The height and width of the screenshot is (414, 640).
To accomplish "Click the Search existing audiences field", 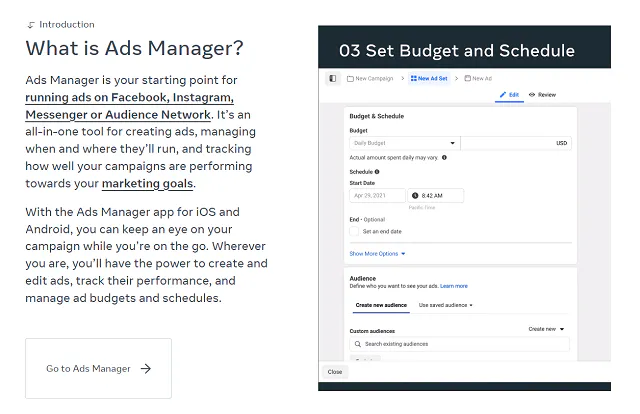I will pyautogui.click(x=459, y=344).
